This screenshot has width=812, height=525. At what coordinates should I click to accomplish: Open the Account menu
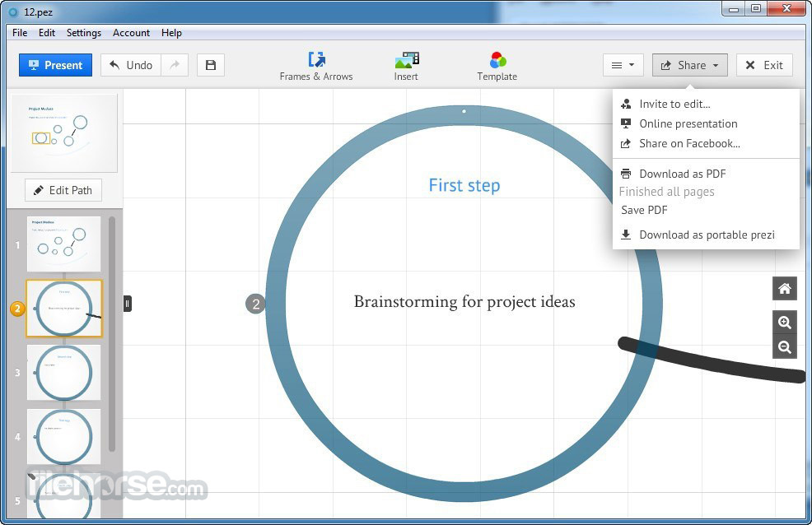pyautogui.click(x=132, y=33)
